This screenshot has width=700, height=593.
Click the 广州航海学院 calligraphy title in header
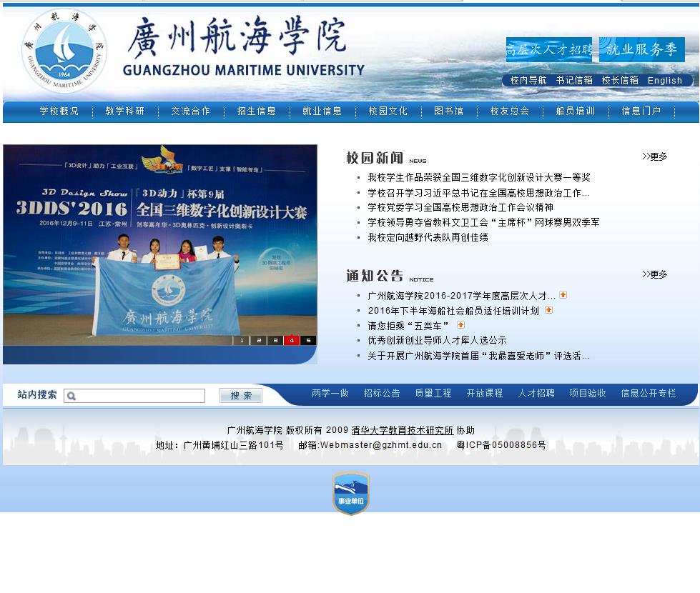[x=237, y=37]
